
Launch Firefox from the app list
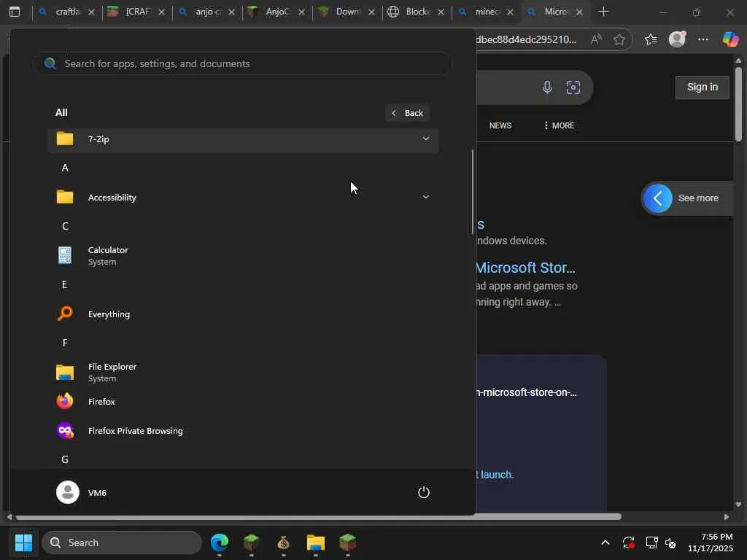click(243, 402)
